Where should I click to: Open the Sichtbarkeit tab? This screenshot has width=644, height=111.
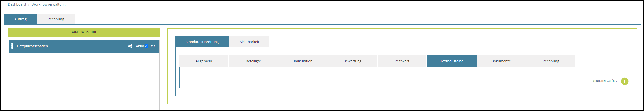tap(249, 42)
